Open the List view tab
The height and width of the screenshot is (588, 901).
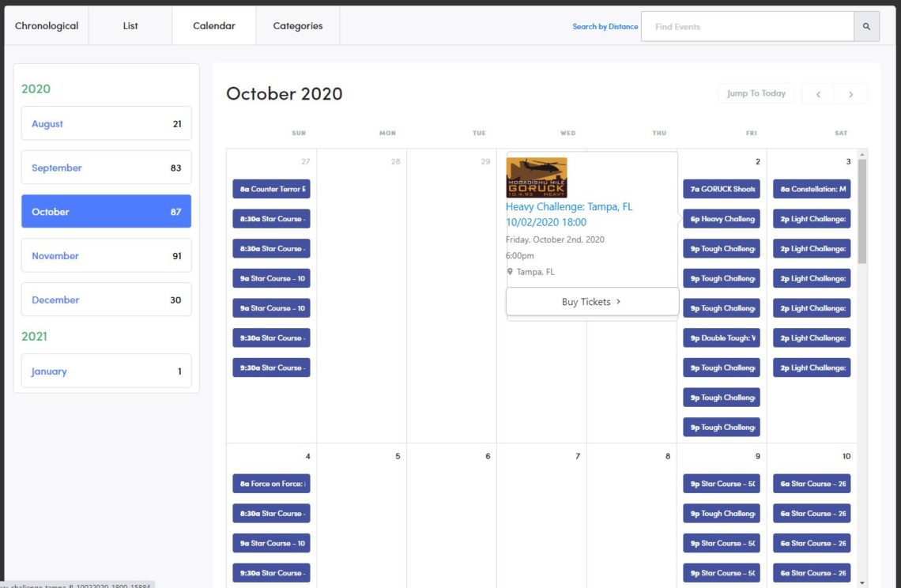click(x=130, y=26)
